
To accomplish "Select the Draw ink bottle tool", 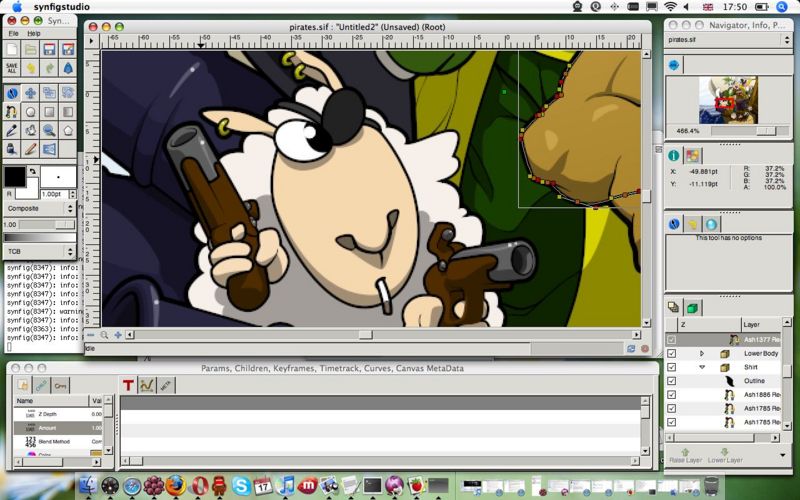I will coord(12,148).
